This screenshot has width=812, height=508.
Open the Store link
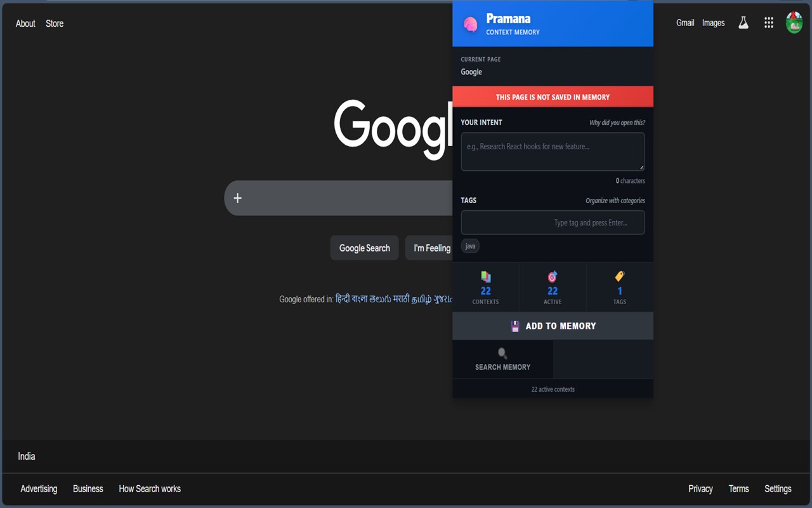pyautogui.click(x=55, y=23)
